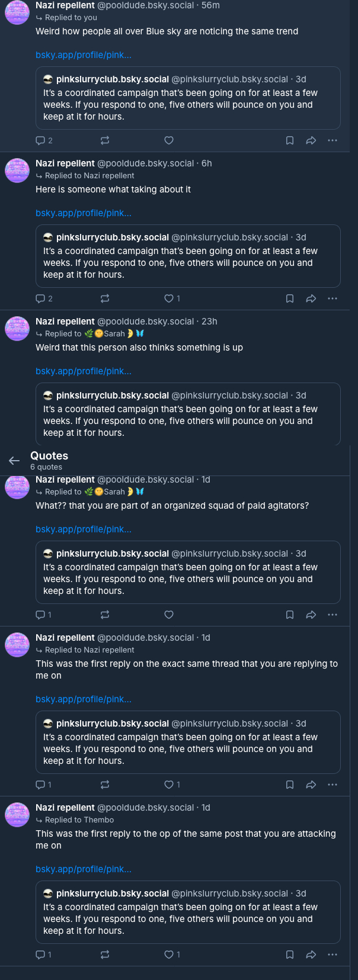Open more options on the 56m post

(333, 140)
